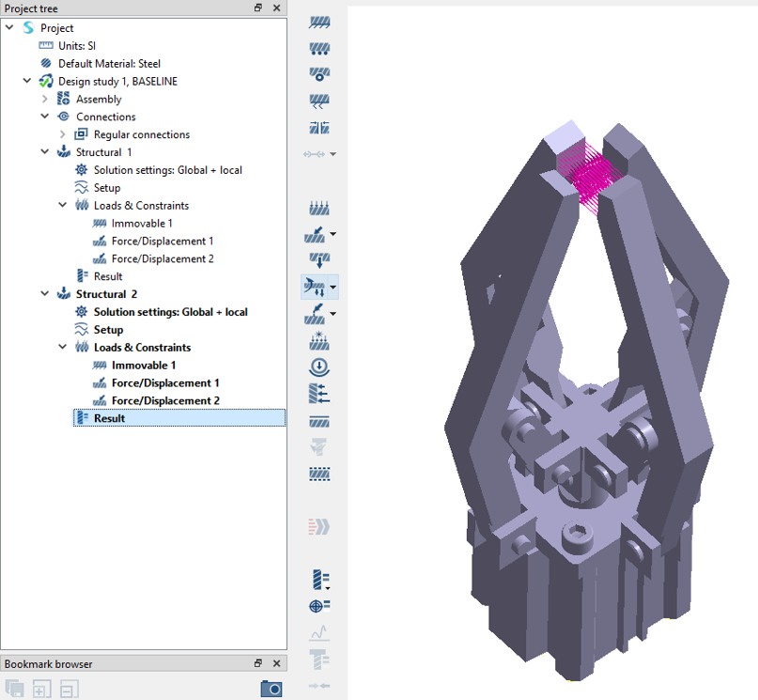
Task: Select the sliding support icon with rollers
Action: (x=319, y=49)
